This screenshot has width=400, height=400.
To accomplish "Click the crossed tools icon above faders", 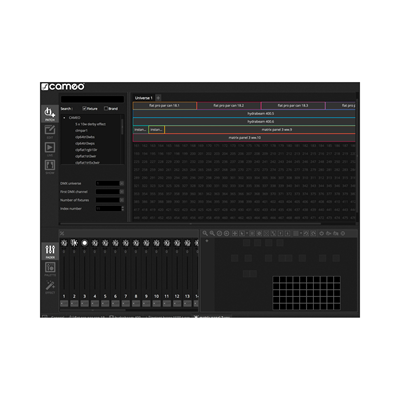I will (62, 233).
